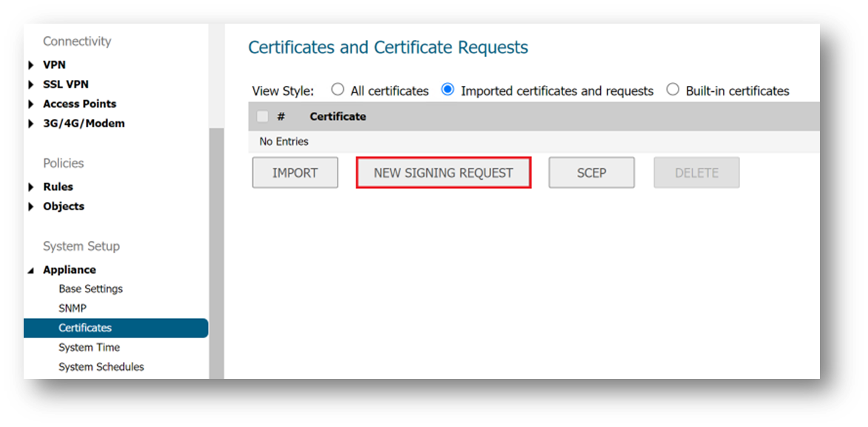Open Base Settings in the sidebar
868x427 pixels.
click(x=90, y=289)
